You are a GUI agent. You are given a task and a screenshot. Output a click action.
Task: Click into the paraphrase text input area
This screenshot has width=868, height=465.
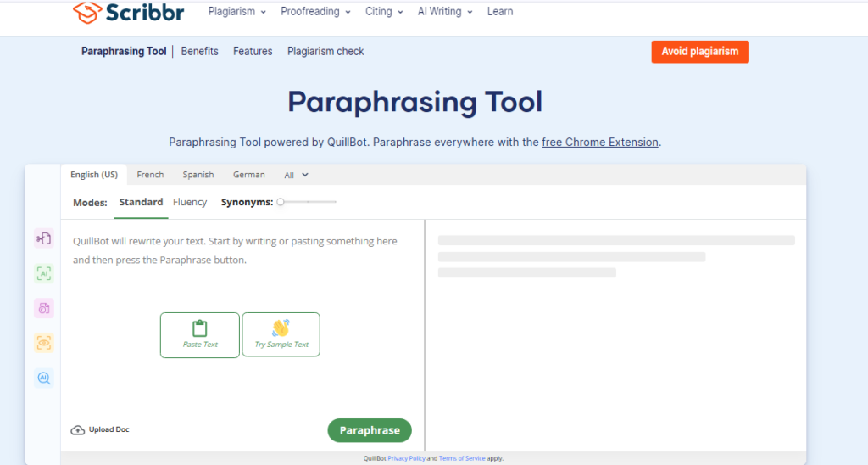click(x=242, y=319)
